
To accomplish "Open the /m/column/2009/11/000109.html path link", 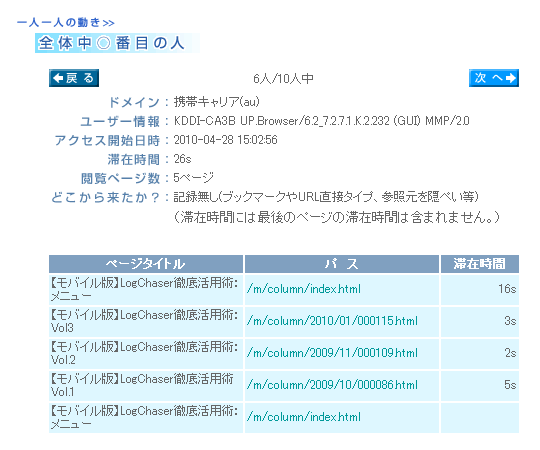I will 332,353.
